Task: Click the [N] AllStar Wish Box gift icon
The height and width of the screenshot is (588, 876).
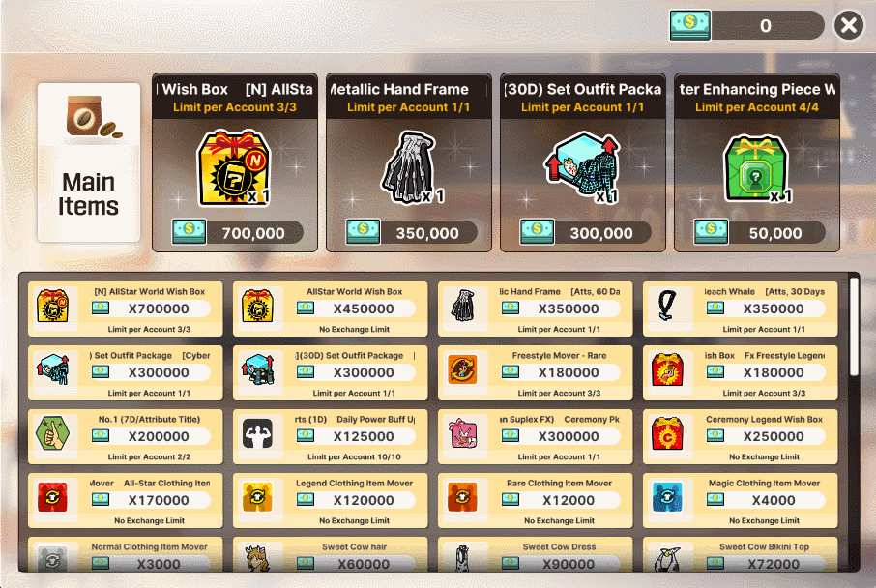Action: [235, 167]
